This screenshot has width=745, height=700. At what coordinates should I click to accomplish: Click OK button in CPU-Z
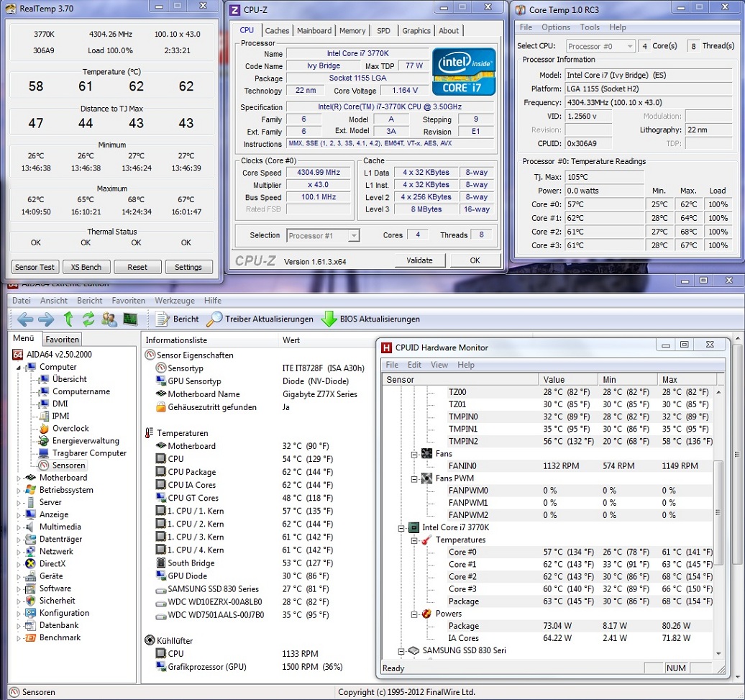(x=475, y=260)
